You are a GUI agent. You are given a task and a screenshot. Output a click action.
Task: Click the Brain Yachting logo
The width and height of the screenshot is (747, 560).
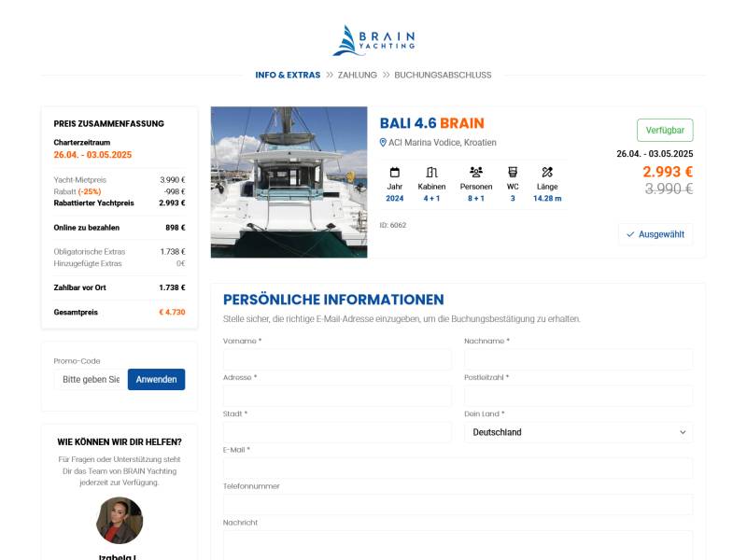373,40
